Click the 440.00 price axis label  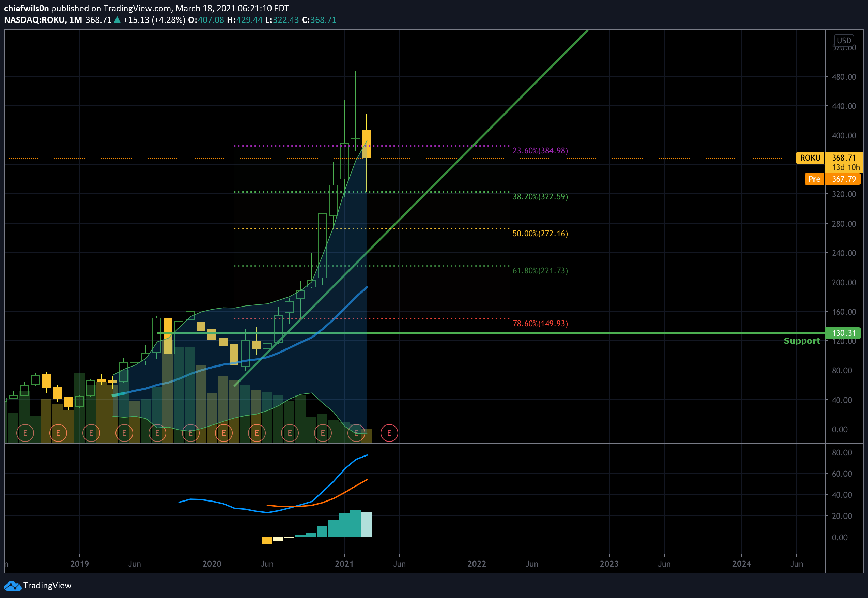(844, 106)
